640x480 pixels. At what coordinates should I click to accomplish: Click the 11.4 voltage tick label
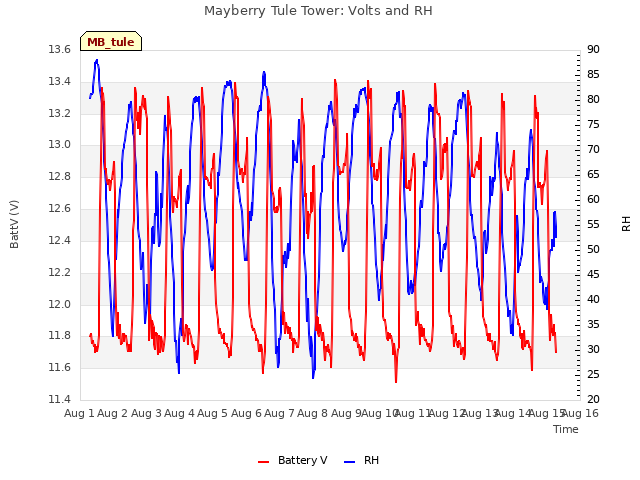click(x=59, y=399)
